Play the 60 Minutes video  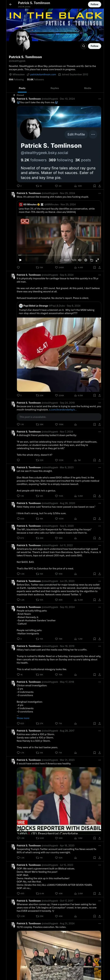(21, 260)
